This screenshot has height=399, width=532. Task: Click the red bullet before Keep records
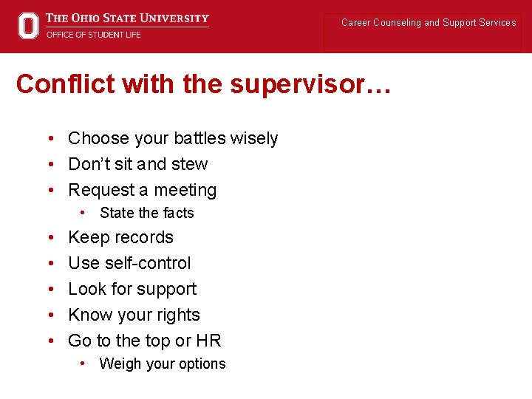coord(51,237)
